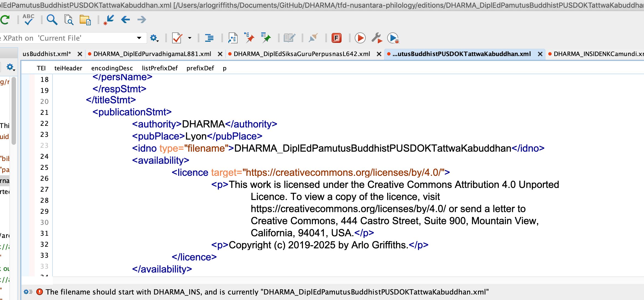This screenshot has width=644, height=300.
Task: Open the XPath scope 'Current File' dropdown
Action: point(139,38)
